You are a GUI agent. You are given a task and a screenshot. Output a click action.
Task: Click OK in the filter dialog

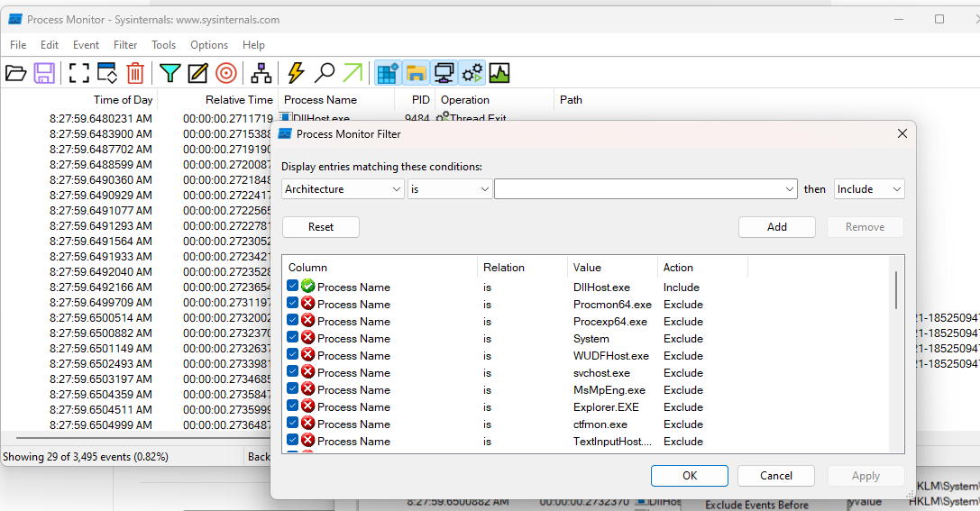click(690, 476)
